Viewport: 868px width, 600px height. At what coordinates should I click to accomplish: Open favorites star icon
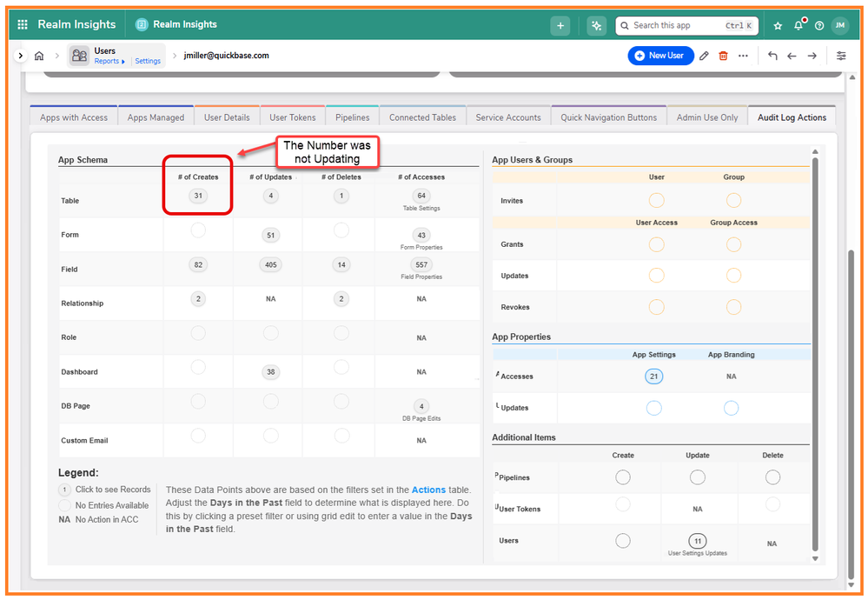point(778,25)
